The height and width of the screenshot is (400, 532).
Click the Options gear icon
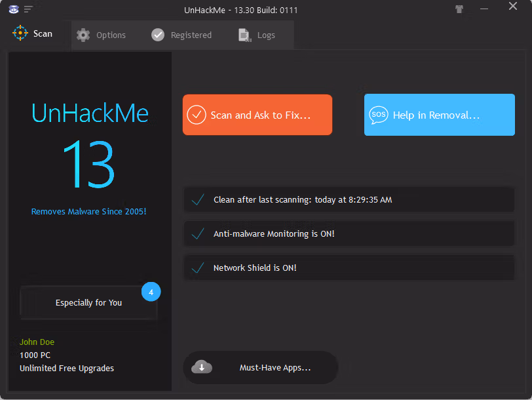[x=83, y=35]
